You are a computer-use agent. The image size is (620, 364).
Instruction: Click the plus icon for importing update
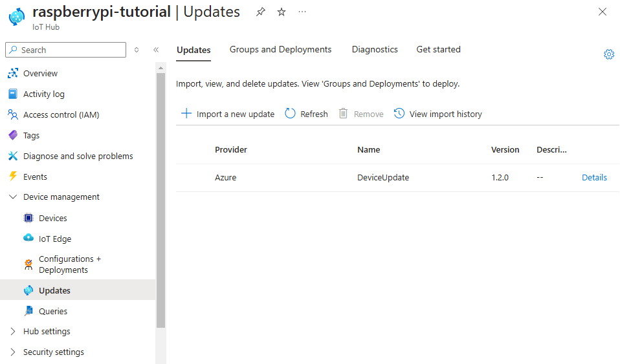click(186, 113)
